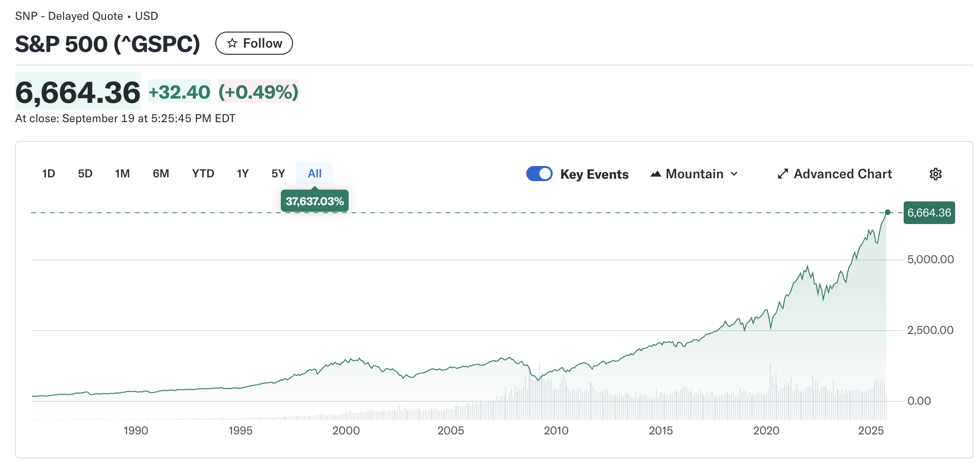Switch to the 1M range
The image size is (980, 466).
point(122,174)
